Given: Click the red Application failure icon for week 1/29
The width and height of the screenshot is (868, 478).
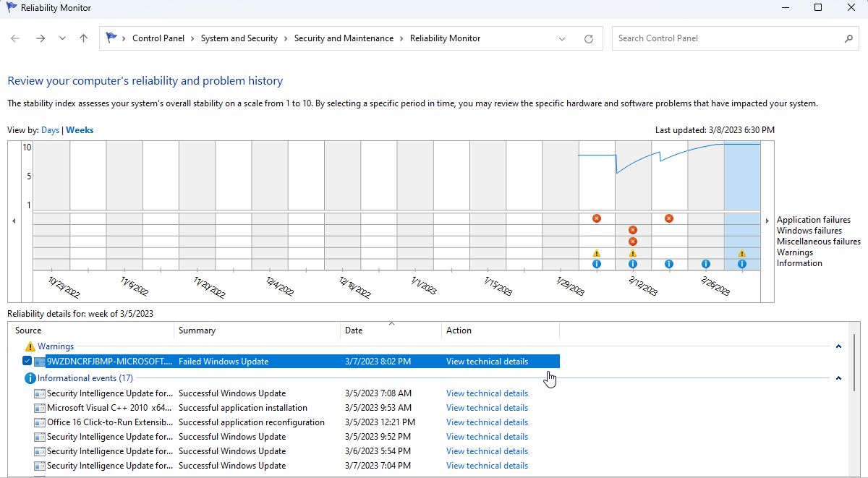Looking at the screenshot, I should (597, 218).
